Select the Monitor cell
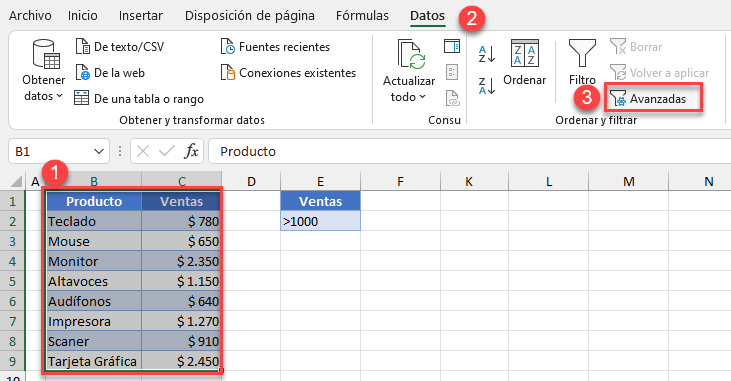Screen dimensions: 731x381 [x=94, y=262]
